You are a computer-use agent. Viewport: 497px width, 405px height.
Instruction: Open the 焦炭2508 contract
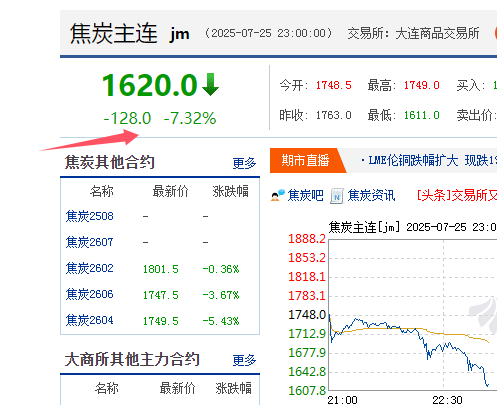point(89,216)
